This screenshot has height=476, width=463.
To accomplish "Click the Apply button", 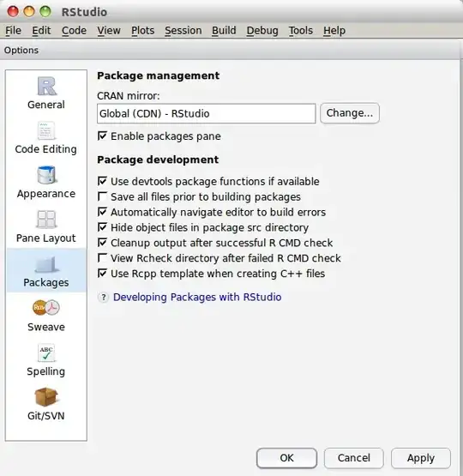I will 420,458.
